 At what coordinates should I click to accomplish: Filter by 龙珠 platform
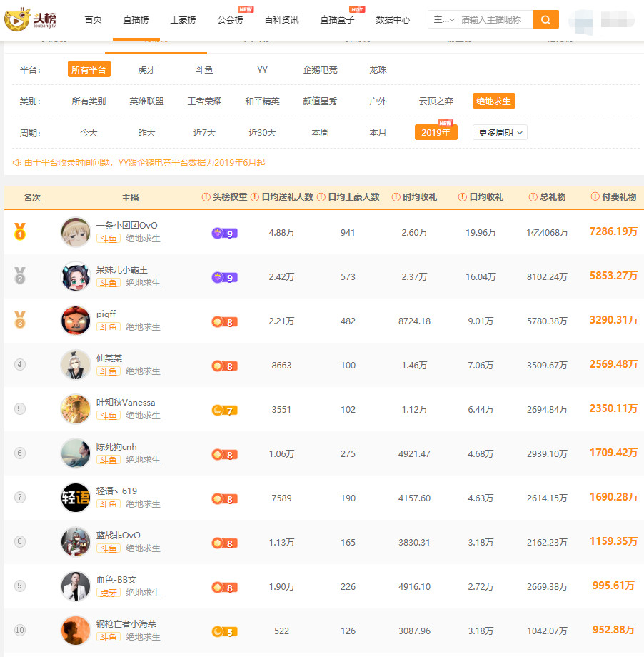378,69
